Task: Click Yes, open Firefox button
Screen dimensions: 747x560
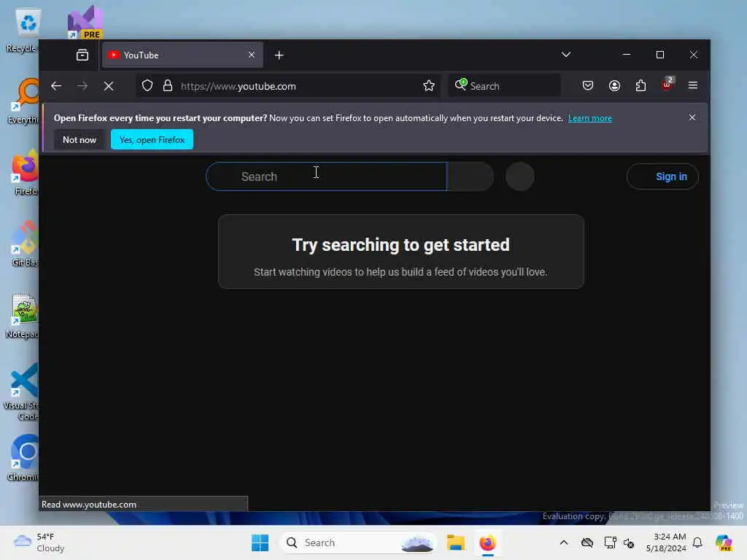Action: (x=152, y=139)
